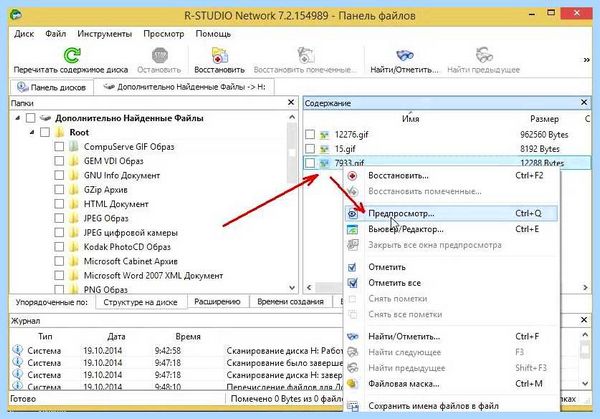The height and width of the screenshot is (419, 600).
Task: Sort by Структуре на диске
Action: 140,302
